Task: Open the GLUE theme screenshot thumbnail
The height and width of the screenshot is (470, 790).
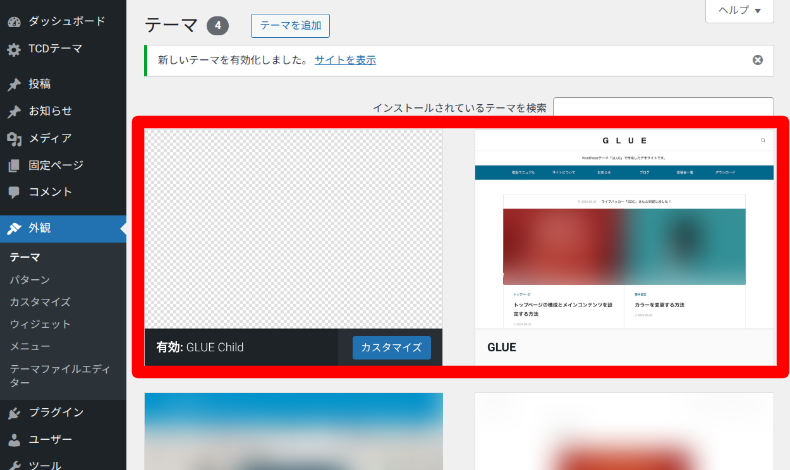Action: (624, 229)
